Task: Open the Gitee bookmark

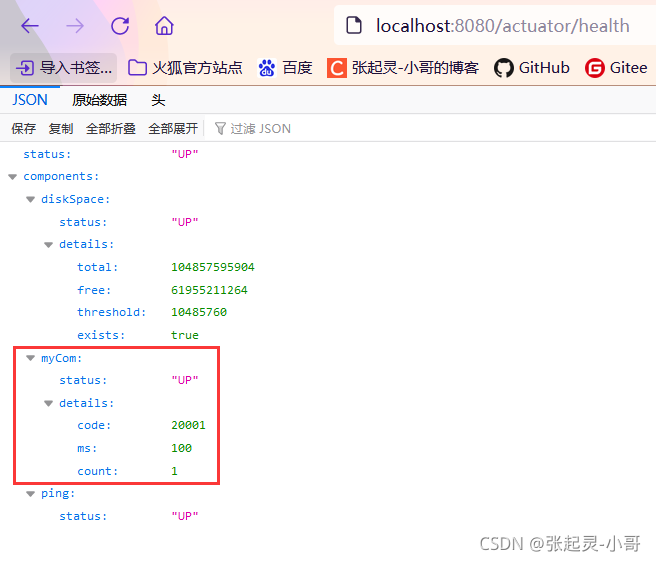Action: (x=616, y=68)
